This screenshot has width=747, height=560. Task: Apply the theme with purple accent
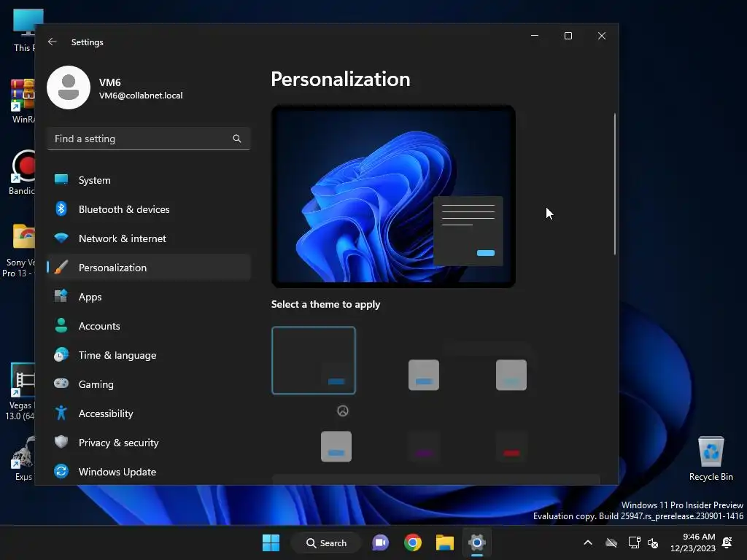tap(424, 447)
